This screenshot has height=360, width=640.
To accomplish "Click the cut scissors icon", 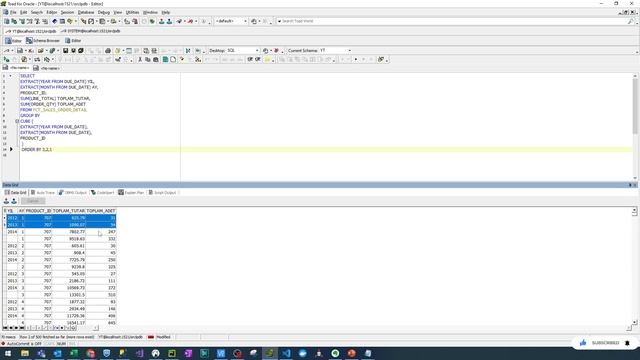I will point(140,60).
